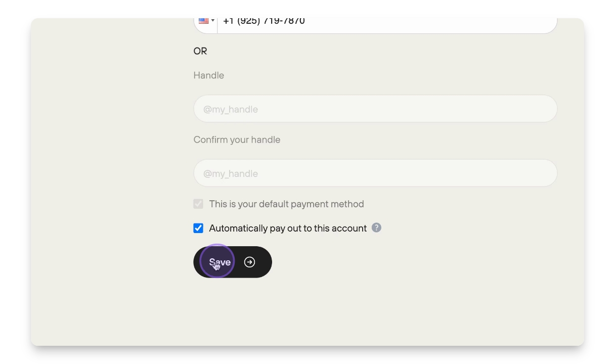The width and height of the screenshot is (615, 364).
Task: Toggle the default payment method checkbox
Action: [198, 204]
